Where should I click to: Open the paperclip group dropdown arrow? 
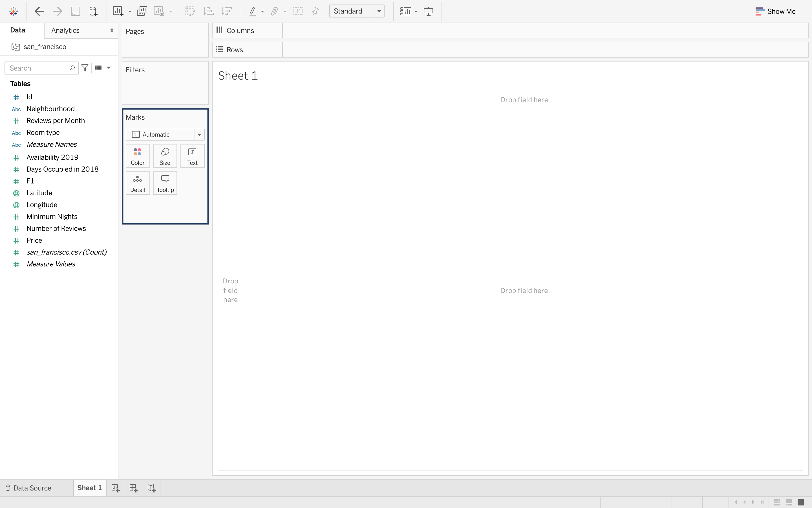[285, 12]
